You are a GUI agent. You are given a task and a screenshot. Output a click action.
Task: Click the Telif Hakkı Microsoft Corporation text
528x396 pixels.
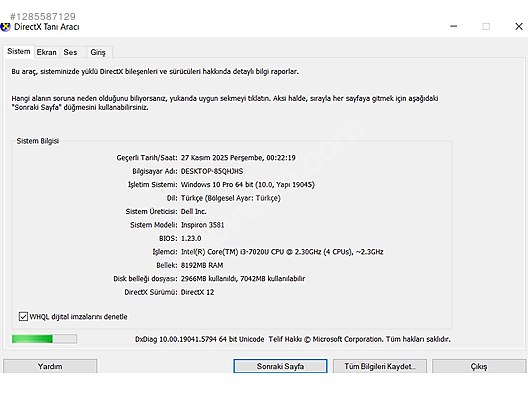pyautogui.click(x=359, y=339)
